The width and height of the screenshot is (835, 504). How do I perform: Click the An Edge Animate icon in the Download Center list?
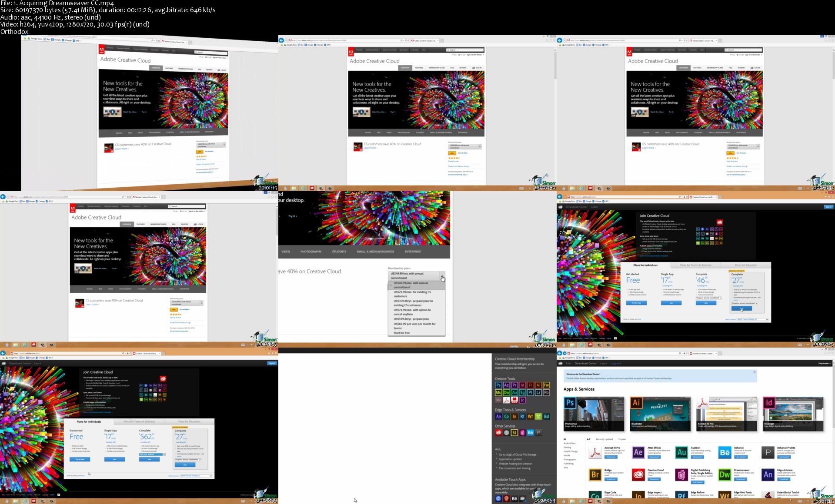click(768, 475)
